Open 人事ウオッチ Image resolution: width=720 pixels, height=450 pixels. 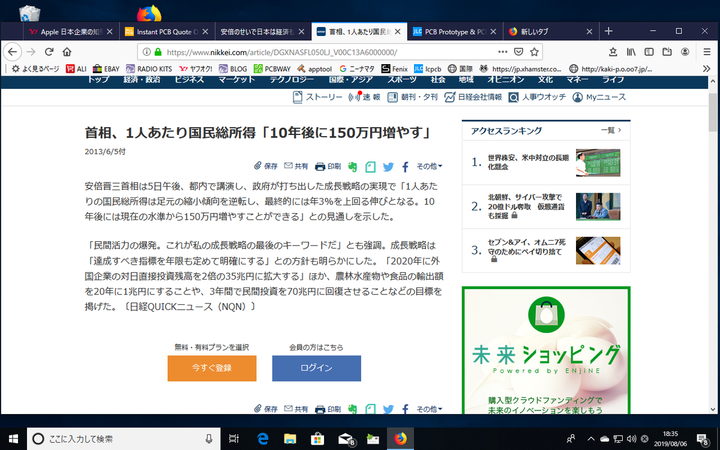[537, 97]
